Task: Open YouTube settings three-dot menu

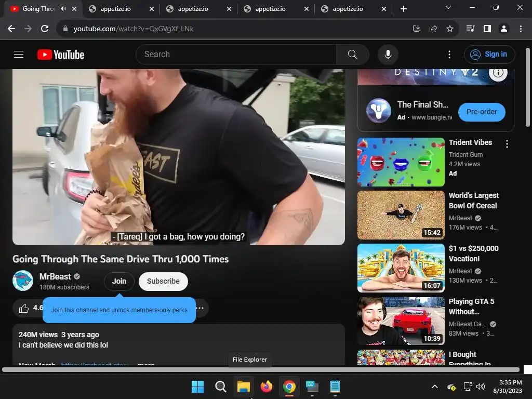Action: click(x=449, y=54)
